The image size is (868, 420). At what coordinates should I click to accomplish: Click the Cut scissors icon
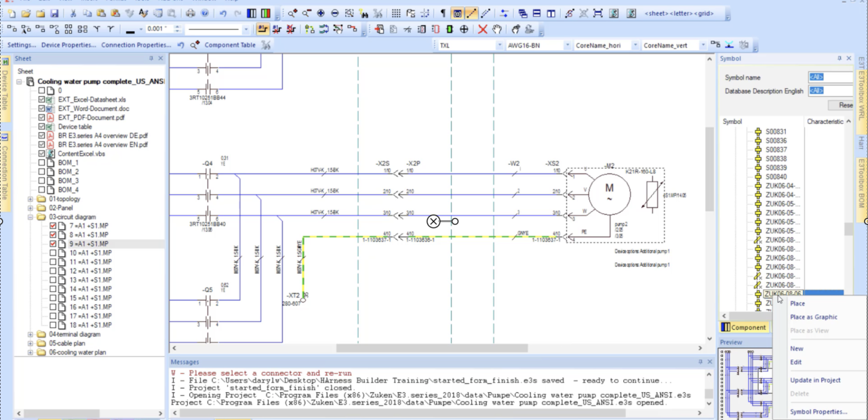[73, 13]
